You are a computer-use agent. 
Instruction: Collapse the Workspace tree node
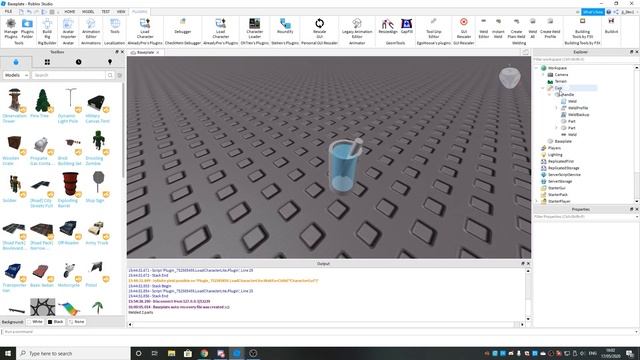pyautogui.click(x=537, y=68)
